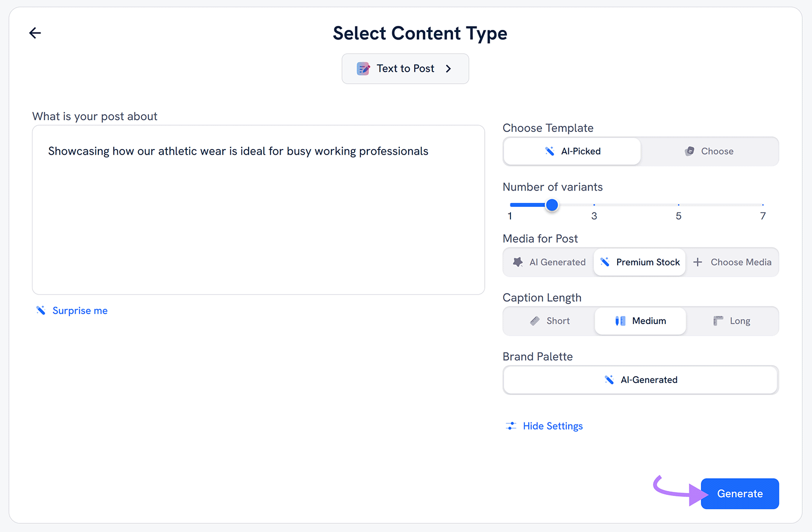The height and width of the screenshot is (532, 812).
Task: Click the plus icon beside Choose Media
Action: point(699,262)
